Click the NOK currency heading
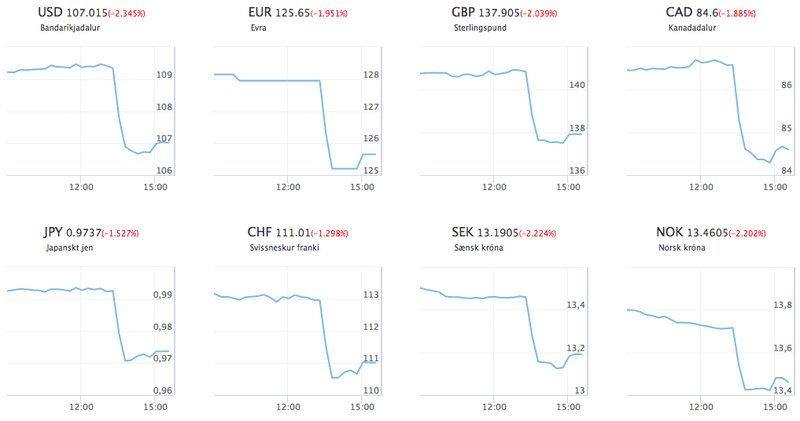The width and height of the screenshot is (800, 421). [x=671, y=233]
